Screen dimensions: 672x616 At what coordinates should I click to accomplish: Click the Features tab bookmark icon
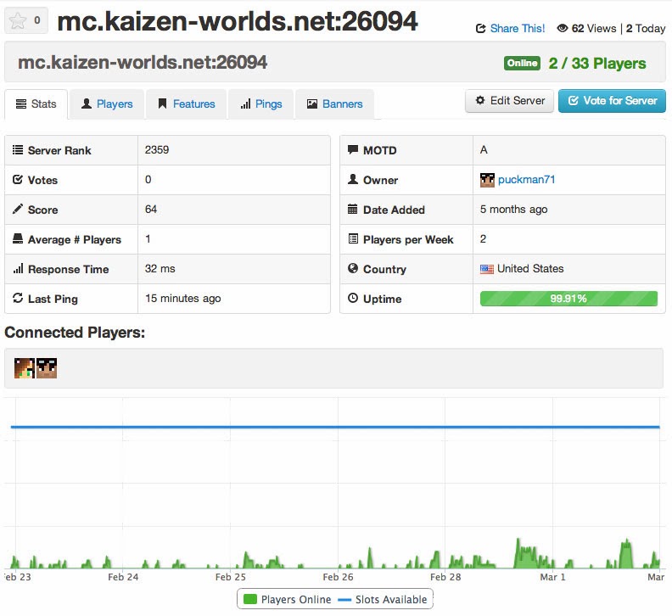coord(162,104)
